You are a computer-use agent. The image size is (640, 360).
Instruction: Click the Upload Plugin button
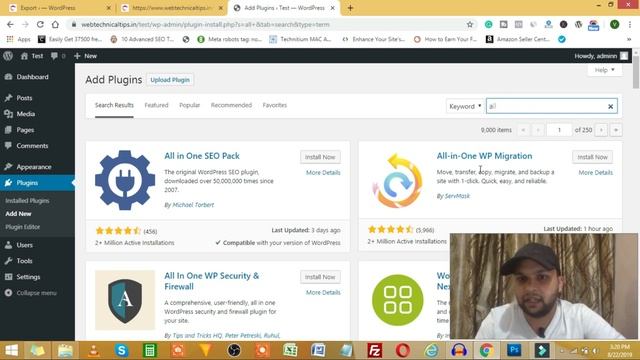(170, 80)
